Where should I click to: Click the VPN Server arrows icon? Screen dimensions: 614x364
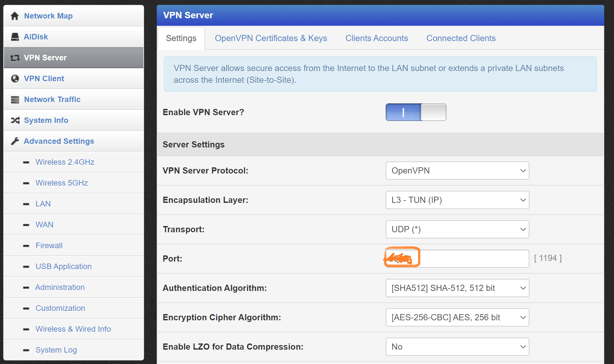pos(15,58)
